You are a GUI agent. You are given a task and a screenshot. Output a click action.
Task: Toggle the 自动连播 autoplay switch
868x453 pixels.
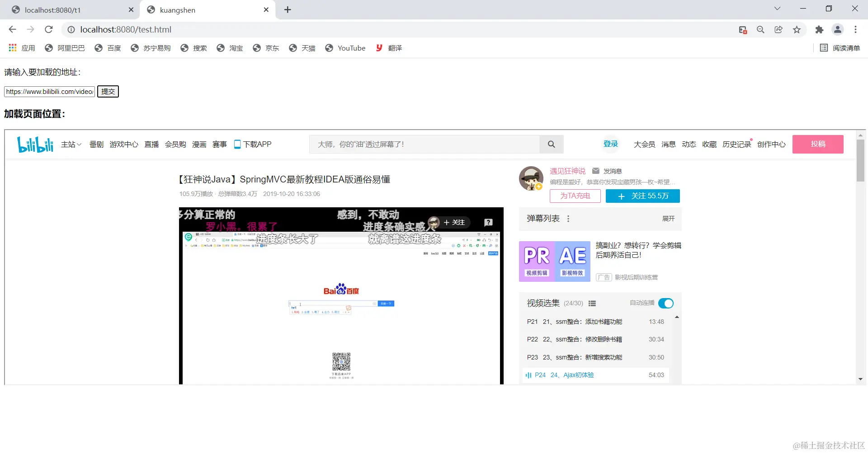pos(666,303)
